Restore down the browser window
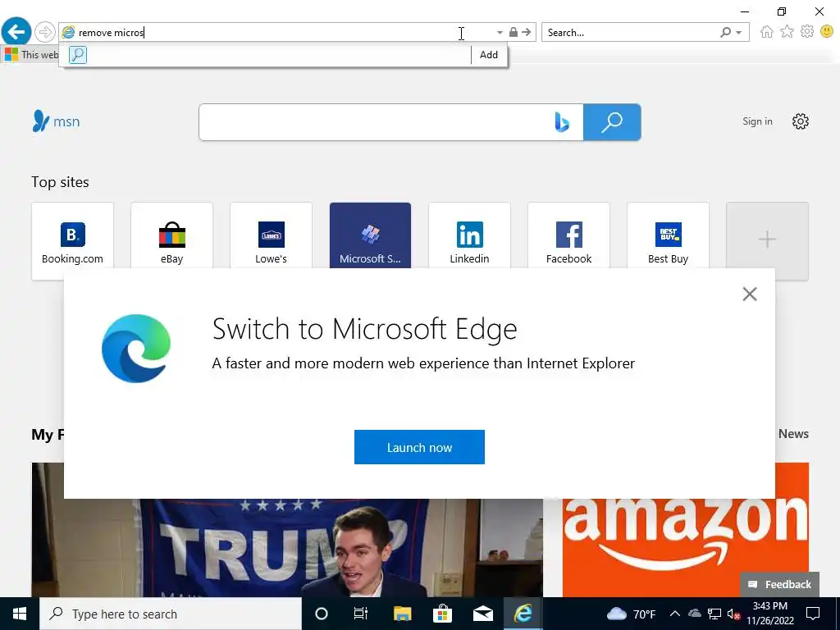The width and height of the screenshot is (840, 630). [782, 11]
